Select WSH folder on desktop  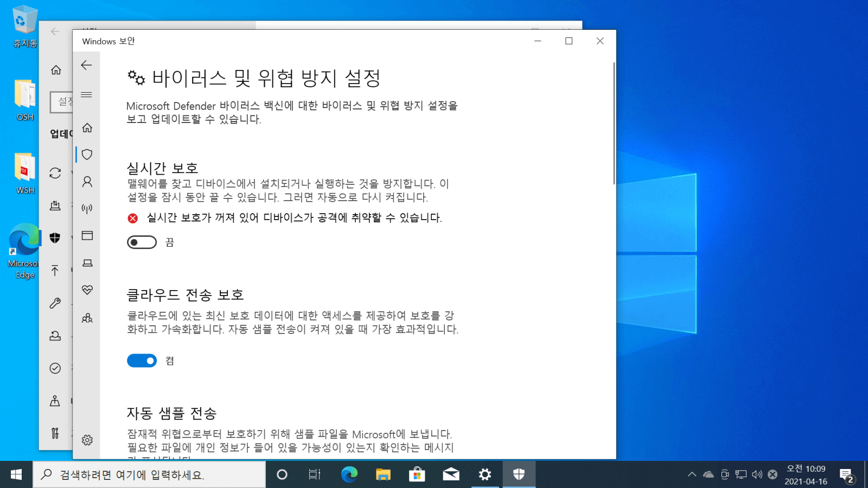[25, 174]
